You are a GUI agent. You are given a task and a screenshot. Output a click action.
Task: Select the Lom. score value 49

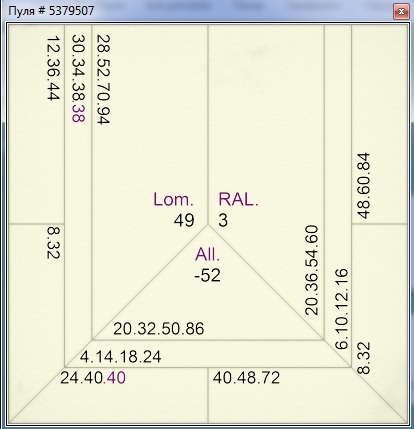pos(184,221)
